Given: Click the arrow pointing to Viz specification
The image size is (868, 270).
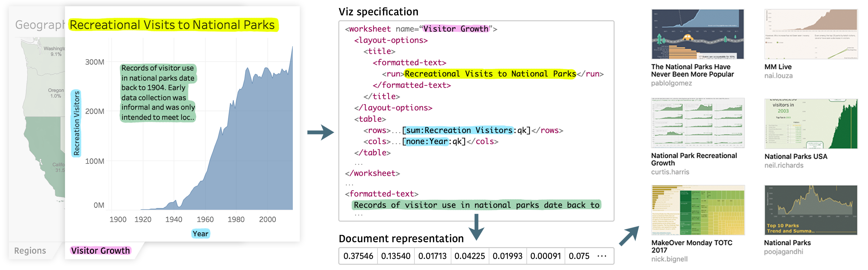Looking at the screenshot, I should point(320,132).
